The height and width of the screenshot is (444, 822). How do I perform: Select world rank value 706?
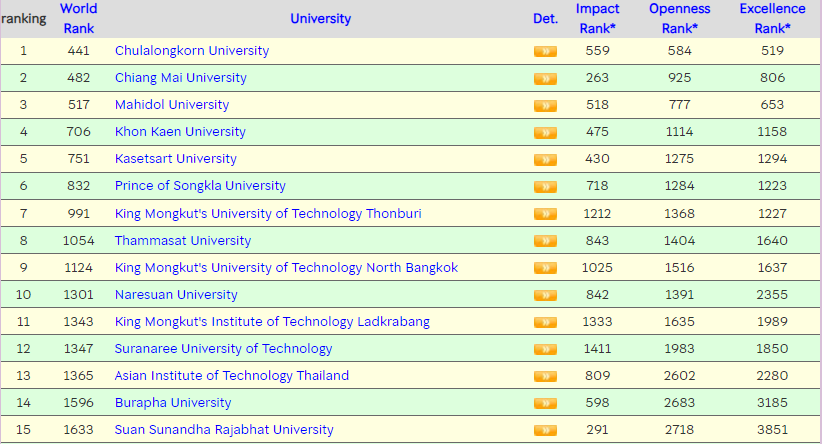[x=79, y=132]
